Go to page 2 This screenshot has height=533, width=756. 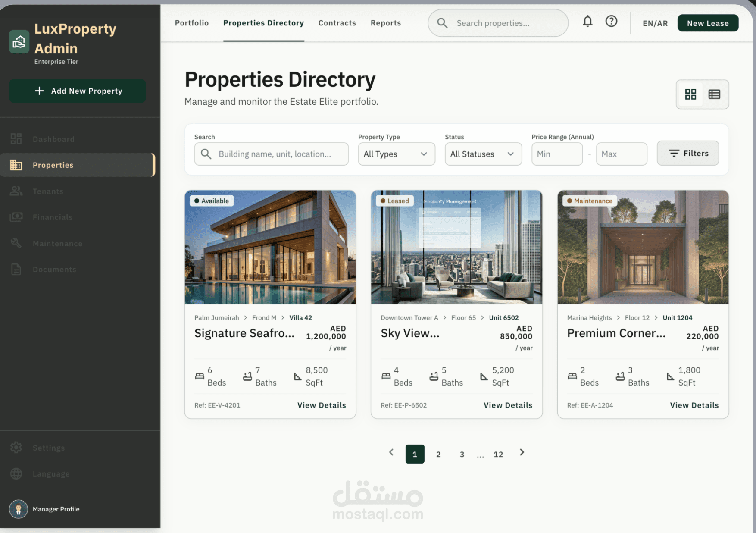click(438, 454)
